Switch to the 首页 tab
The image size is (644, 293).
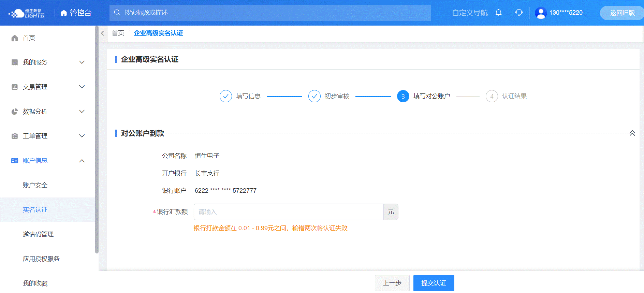(x=118, y=33)
